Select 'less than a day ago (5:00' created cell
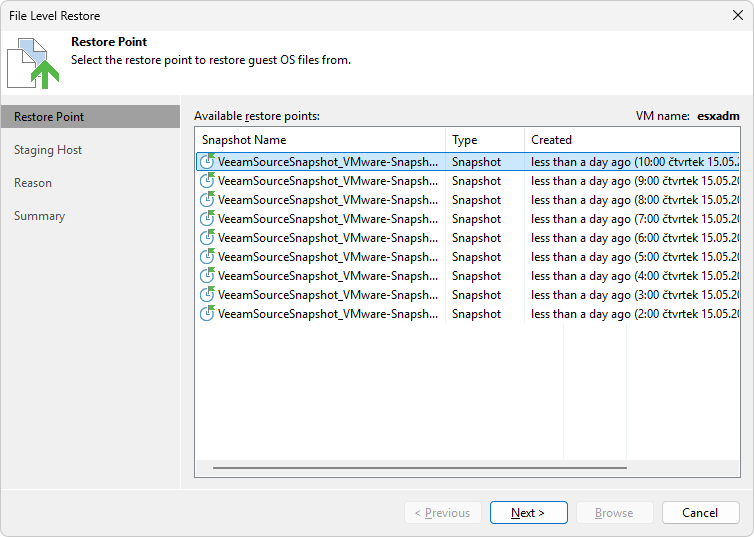The width and height of the screenshot is (754, 537). click(x=632, y=257)
